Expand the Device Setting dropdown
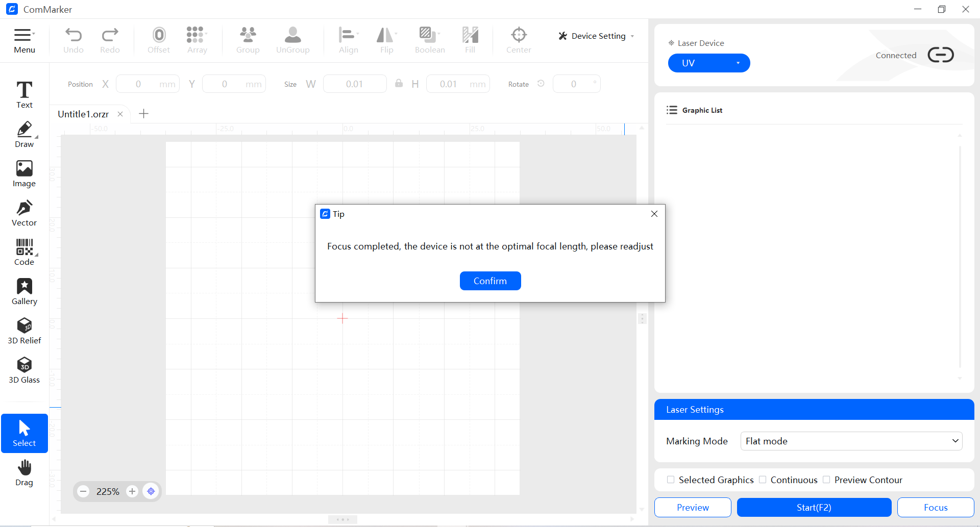Image resolution: width=980 pixels, height=527 pixels. [x=596, y=36]
